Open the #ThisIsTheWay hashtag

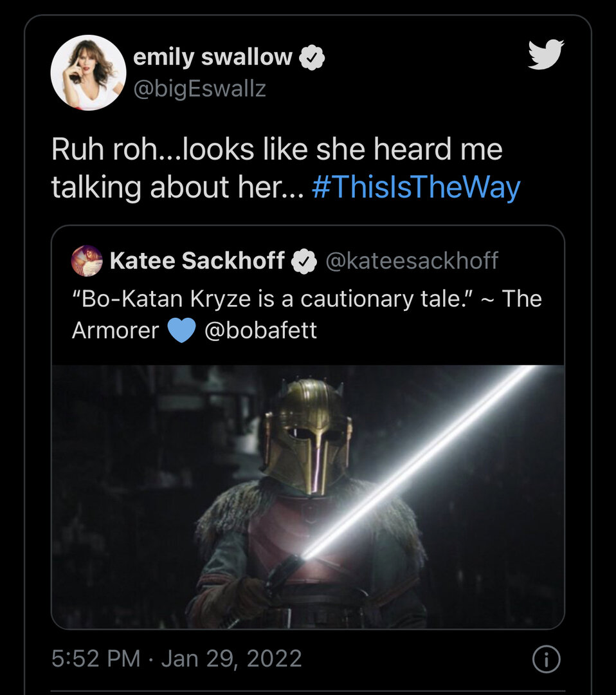415,187
